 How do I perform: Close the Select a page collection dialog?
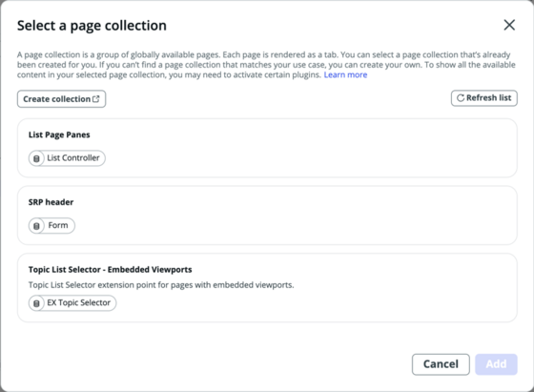509,25
